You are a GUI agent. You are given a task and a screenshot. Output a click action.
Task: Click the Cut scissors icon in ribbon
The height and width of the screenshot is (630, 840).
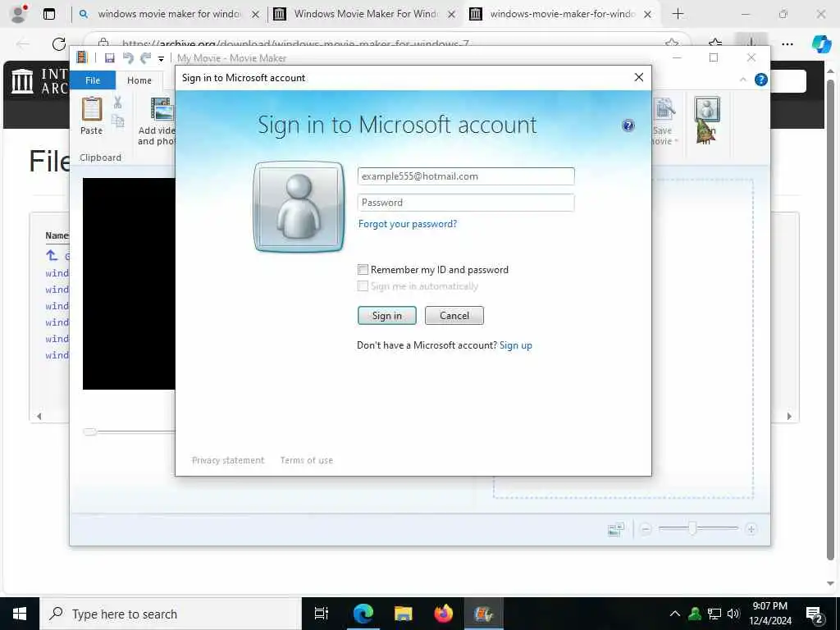pos(117,102)
